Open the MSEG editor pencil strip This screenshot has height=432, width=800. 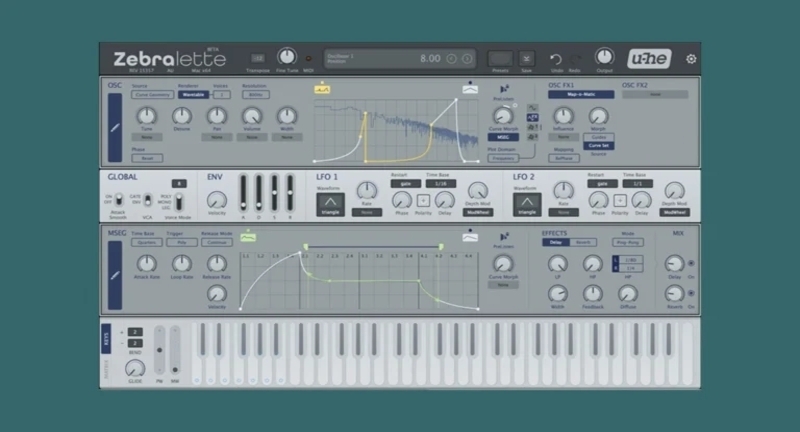[x=115, y=275]
